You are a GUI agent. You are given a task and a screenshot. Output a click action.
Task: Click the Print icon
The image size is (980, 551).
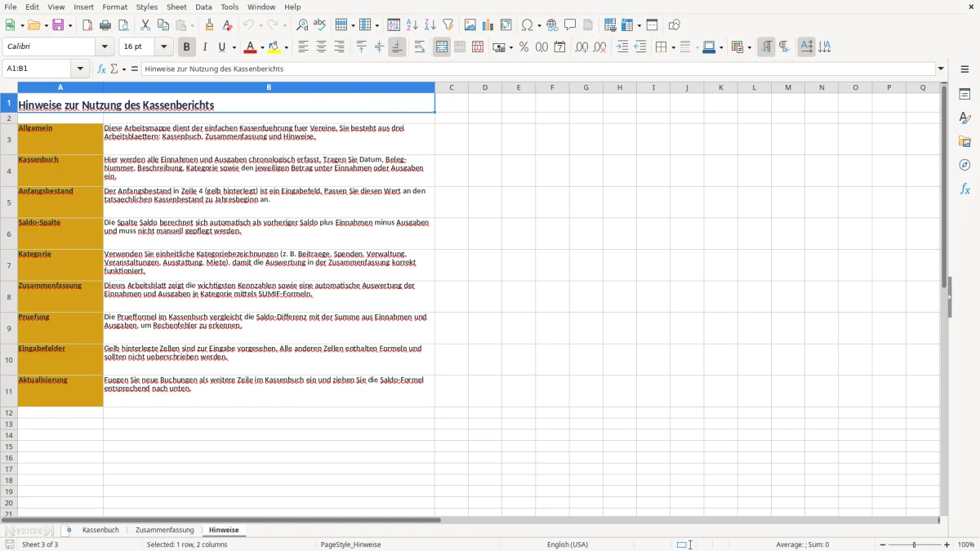click(x=105, y=25)
